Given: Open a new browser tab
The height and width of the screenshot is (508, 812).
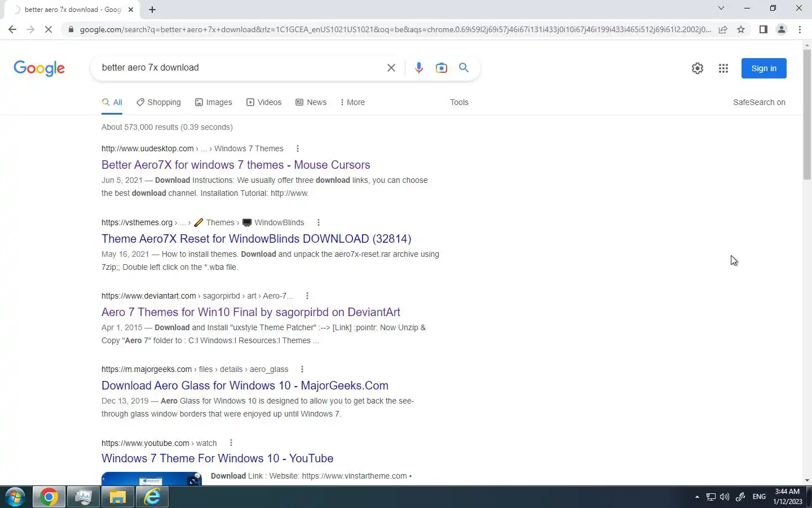Looking at the screenshot, I should click(x=152, y=10).
